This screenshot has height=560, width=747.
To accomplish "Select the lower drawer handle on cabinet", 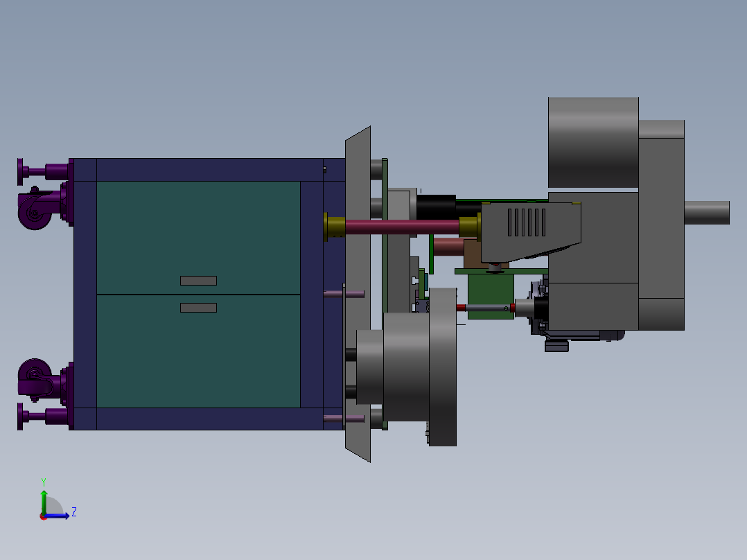I will 198,308.
